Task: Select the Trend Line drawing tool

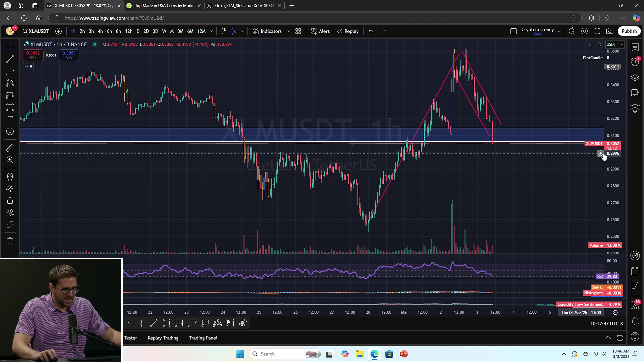Action: (10, 59)
